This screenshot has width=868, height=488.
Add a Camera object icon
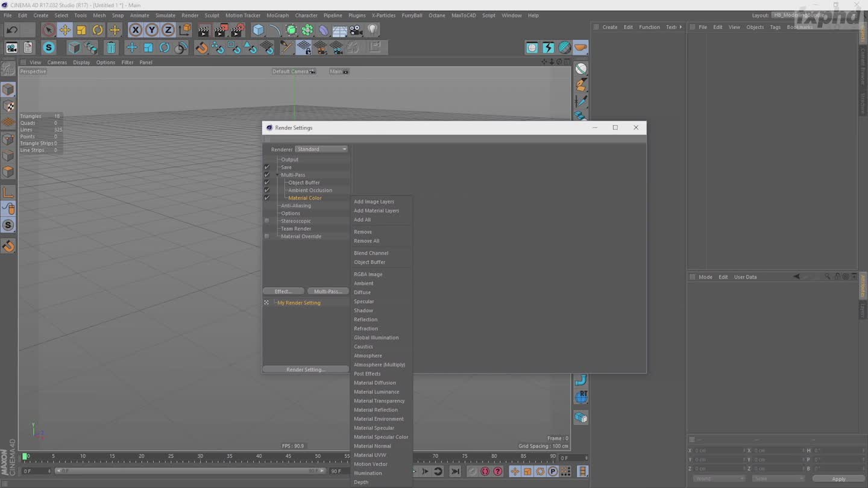(356, 30)
